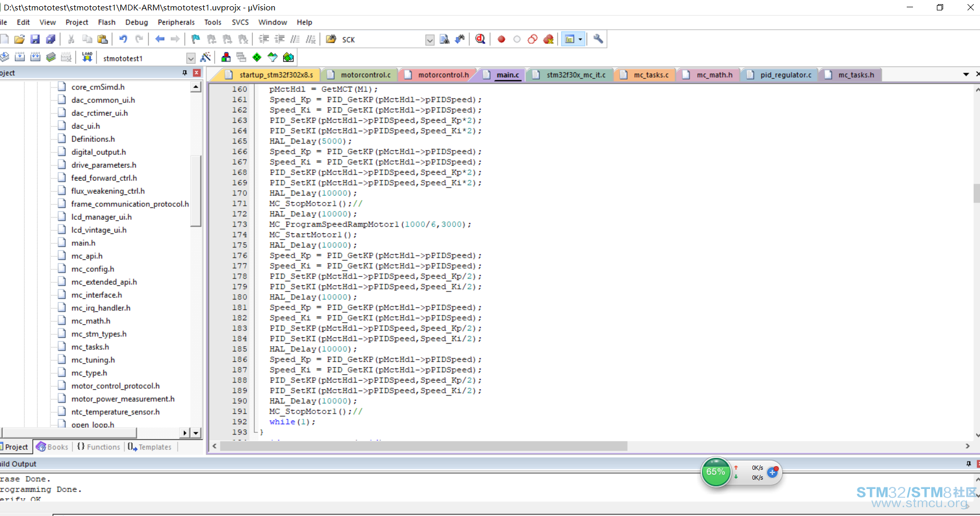Screen dimensions: 980x516
Task: Select mc_config.h in the project tree
Action: 92,269
